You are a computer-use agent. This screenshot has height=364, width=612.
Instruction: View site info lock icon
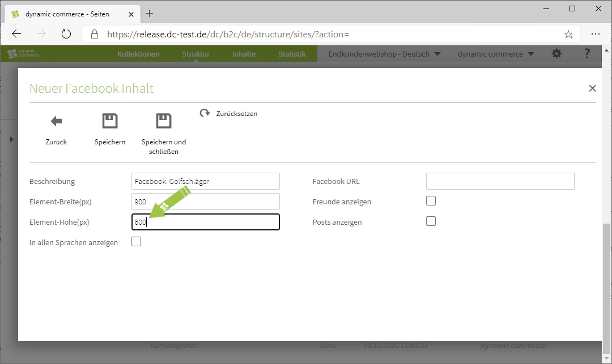click(95, 35)
